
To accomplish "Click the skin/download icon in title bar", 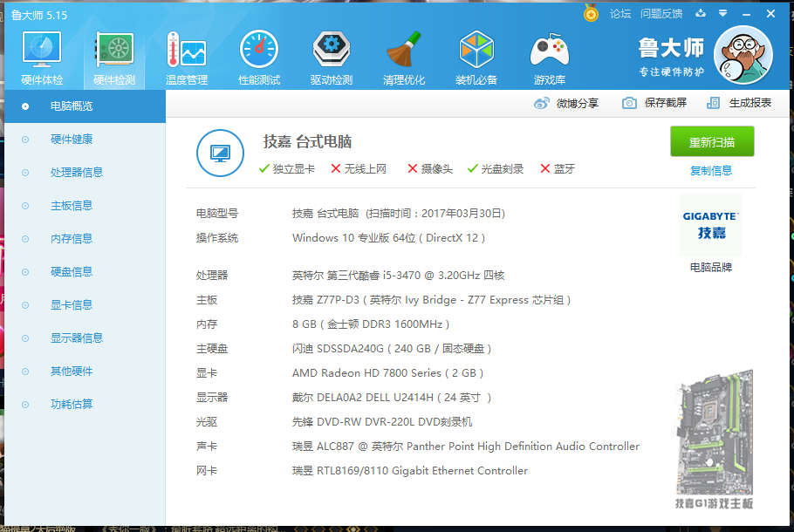I will pyautogui.click(x=701, y=13).
